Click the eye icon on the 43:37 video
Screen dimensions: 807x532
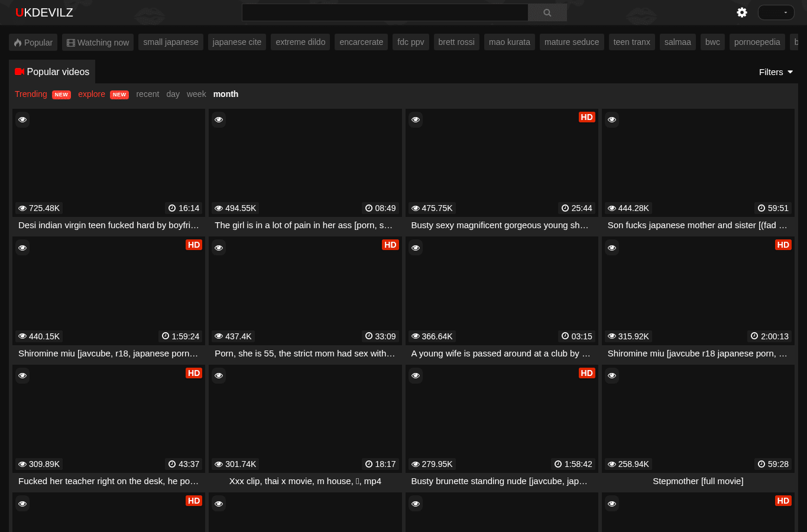point(22,375)
